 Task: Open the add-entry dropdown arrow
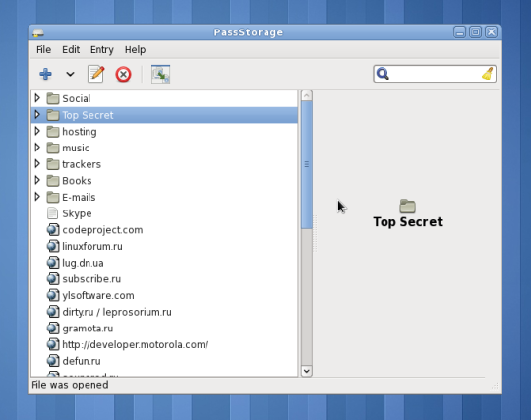coord(70,74)
